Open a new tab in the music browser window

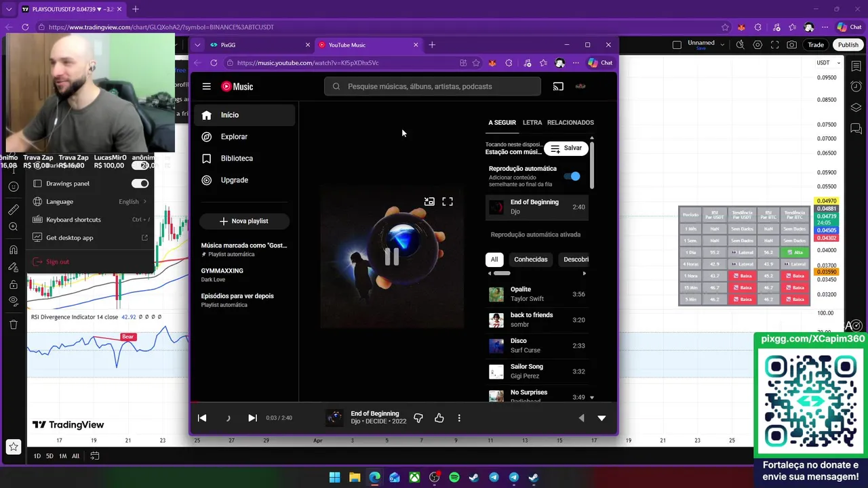[432, 45]
